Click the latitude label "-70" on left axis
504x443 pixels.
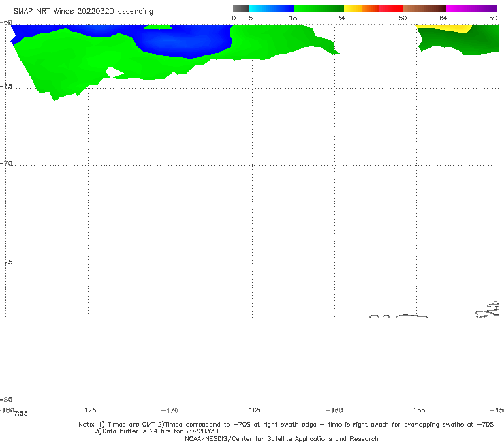pos(6,164)
